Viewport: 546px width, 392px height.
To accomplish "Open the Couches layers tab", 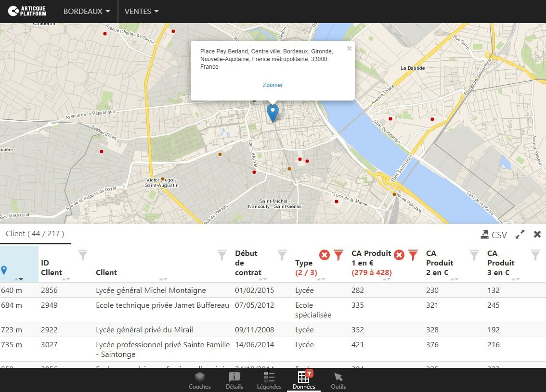I will click(x=199, y=380).
